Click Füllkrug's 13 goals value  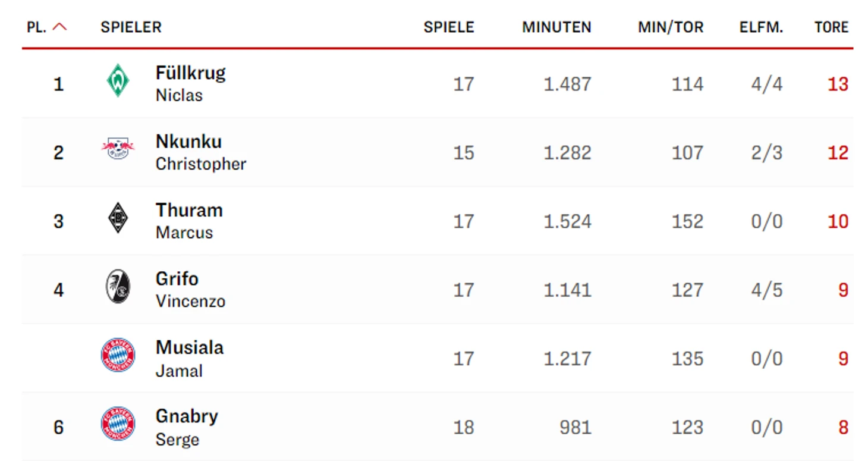click(838, 84)
